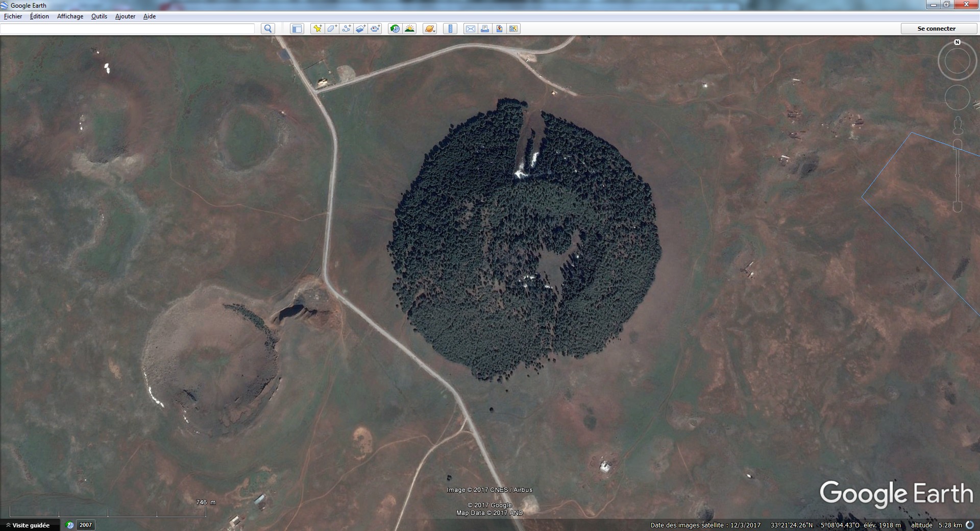Click the email envelope icon
Viewport: 980px width, 531px height.
(x=470, y=29)
